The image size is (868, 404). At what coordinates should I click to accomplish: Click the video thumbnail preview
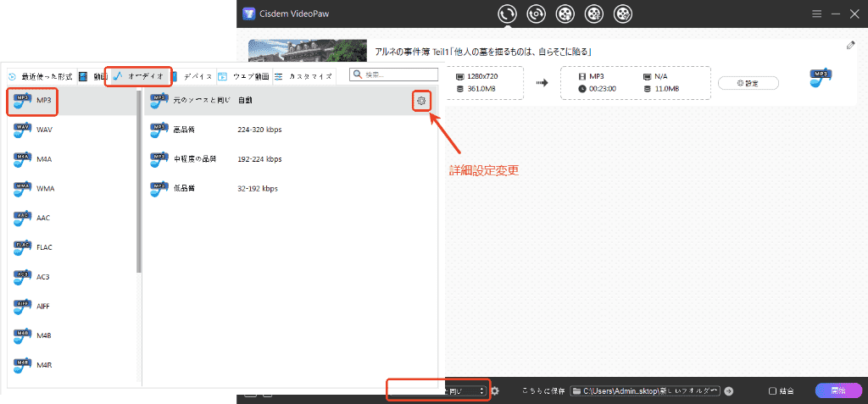point(308,50)
